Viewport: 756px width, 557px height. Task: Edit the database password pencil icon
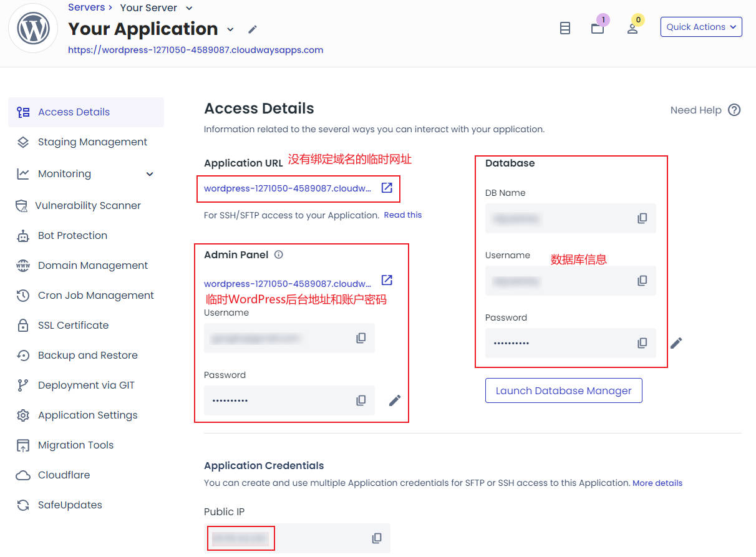coord(676,343)
